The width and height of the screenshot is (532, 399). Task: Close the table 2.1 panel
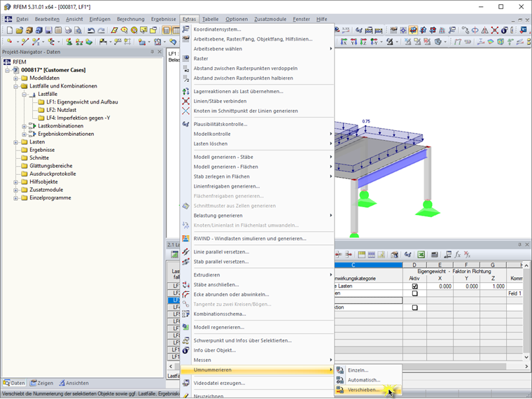(527, 244)
